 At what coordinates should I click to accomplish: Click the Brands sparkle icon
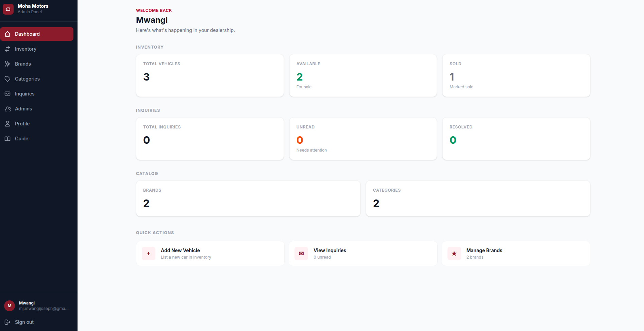coord(7,64)
